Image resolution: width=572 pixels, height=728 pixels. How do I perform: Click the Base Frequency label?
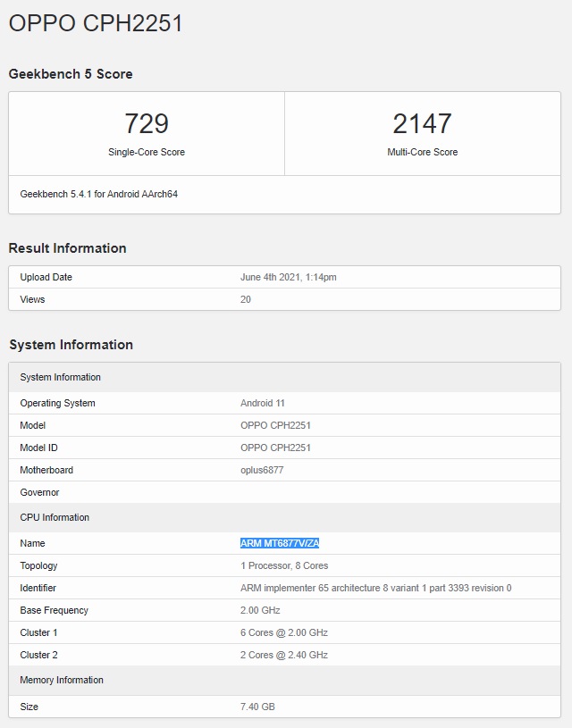coord(54,610)
